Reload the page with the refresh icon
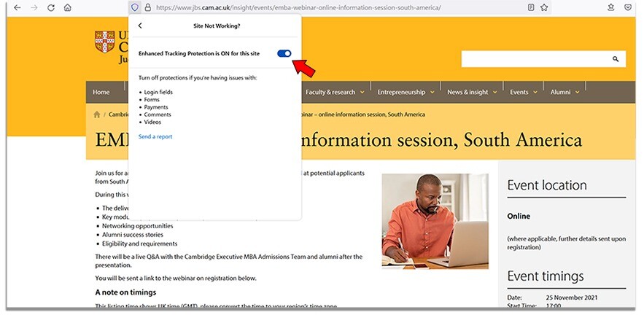 [x=51, y=7]
